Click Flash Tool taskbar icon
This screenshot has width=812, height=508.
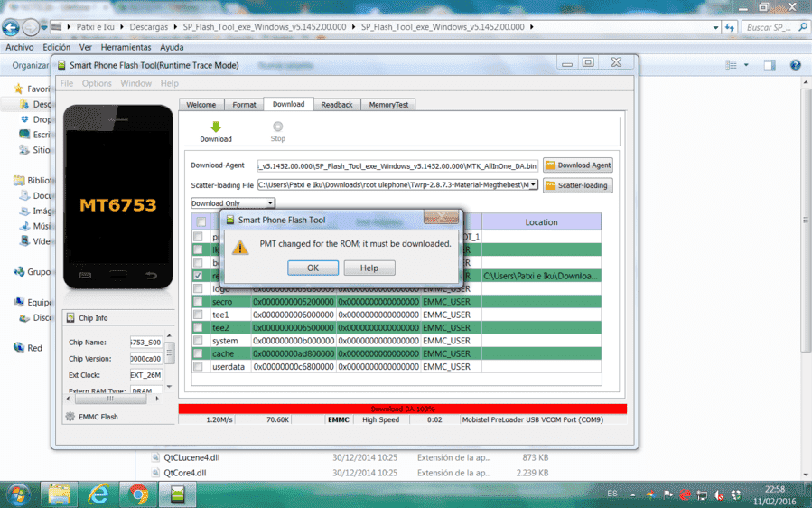[178, 494]
